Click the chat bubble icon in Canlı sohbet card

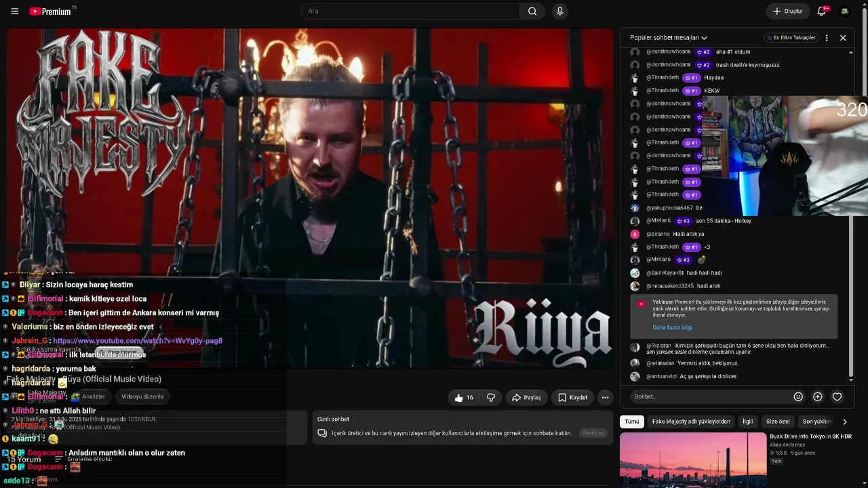tap(322, 433)
